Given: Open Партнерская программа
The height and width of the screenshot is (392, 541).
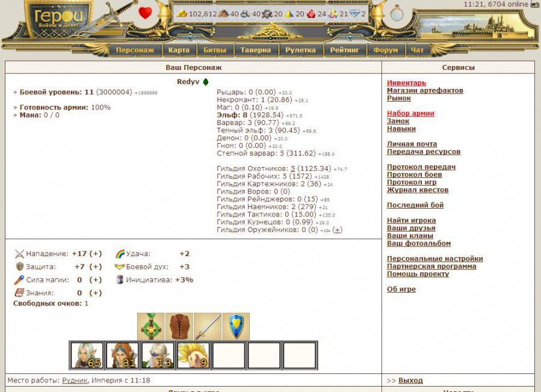Looking at the screenshot, I should [431, 266].
